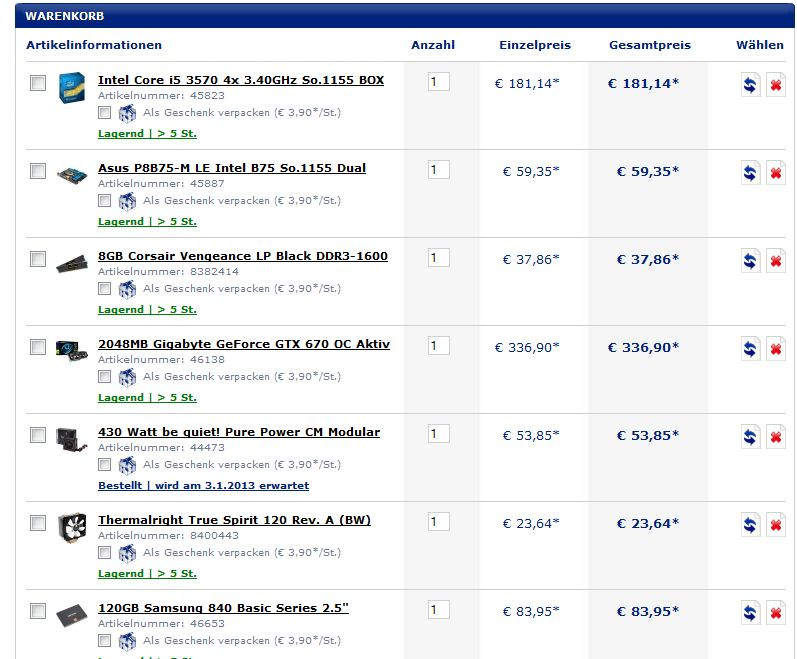
Task: Open 120GB Samsung 840 Basic Series link
Action: [224, 608]
